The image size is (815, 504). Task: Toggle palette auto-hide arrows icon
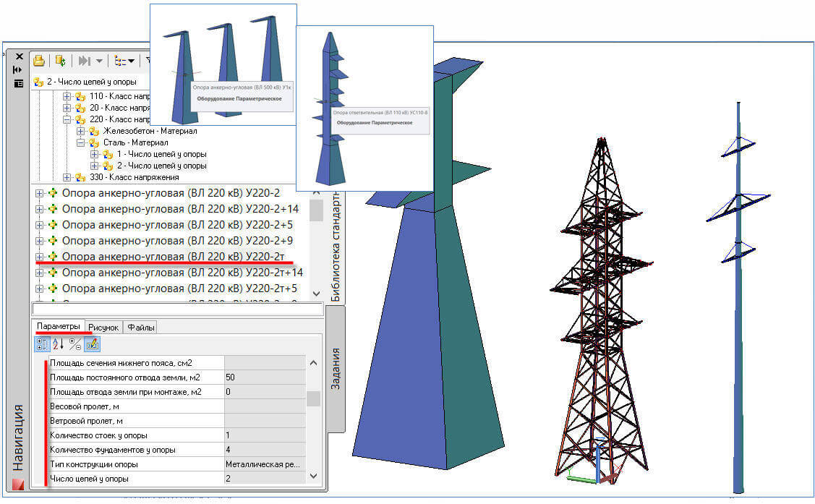pyautogui.click(x=18, y=69)
